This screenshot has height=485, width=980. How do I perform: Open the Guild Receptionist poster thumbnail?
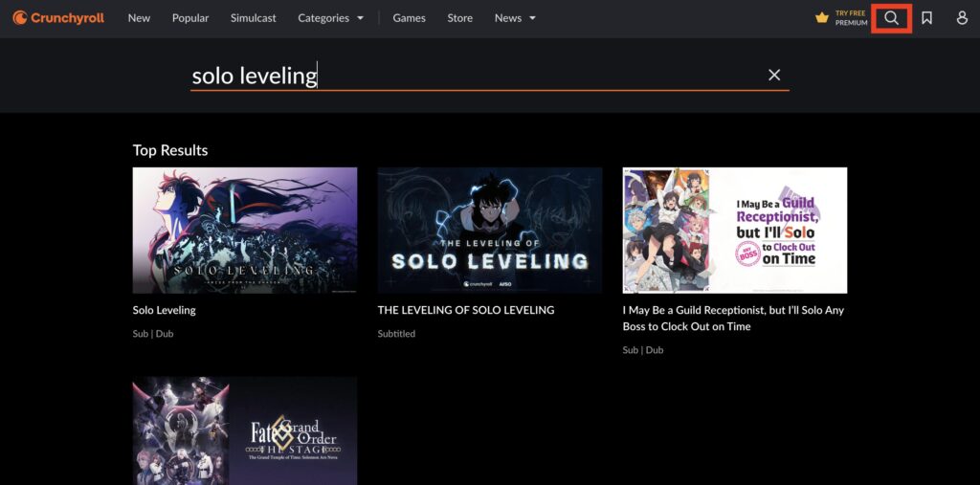(735, 230)
